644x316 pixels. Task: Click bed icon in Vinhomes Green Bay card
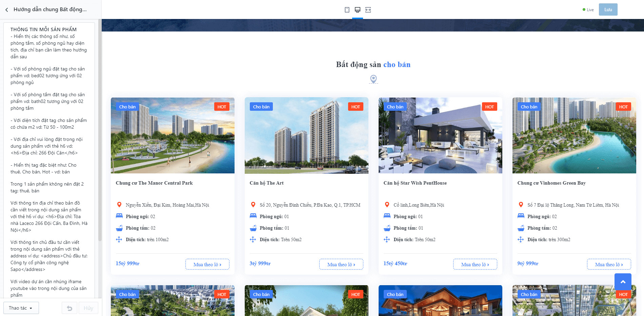coord(521,216)
